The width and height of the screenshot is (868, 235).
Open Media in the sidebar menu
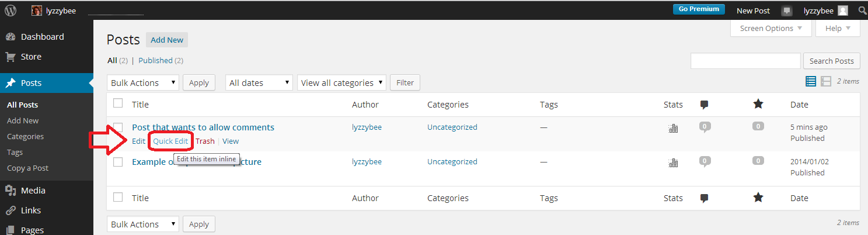33,191
